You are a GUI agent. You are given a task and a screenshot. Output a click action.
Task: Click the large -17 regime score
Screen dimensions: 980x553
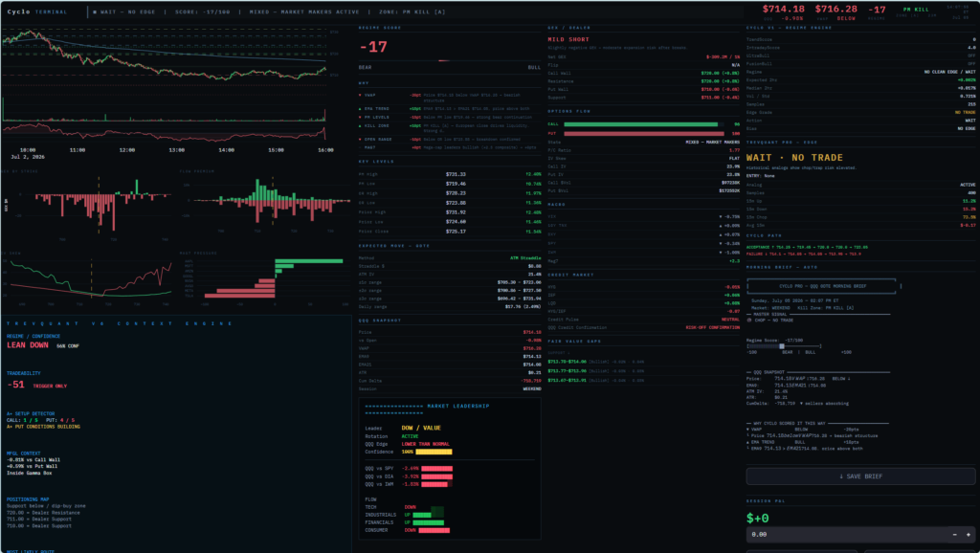click(x=373, y=47)
